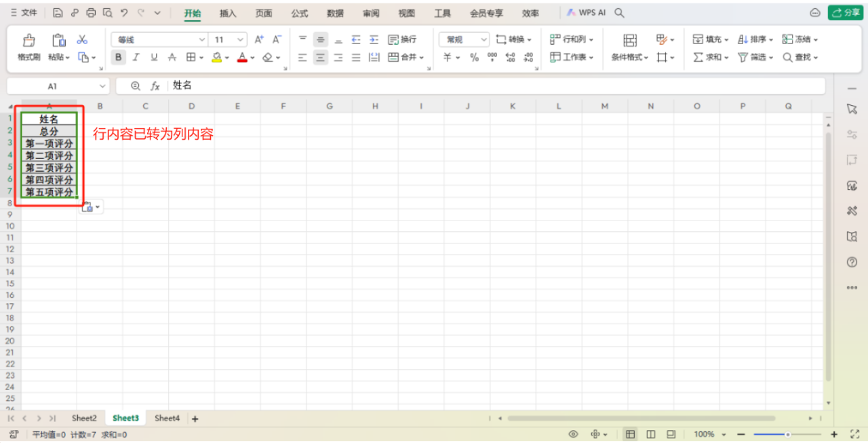Select cell containing 第三项评分

tap(50, 168)
